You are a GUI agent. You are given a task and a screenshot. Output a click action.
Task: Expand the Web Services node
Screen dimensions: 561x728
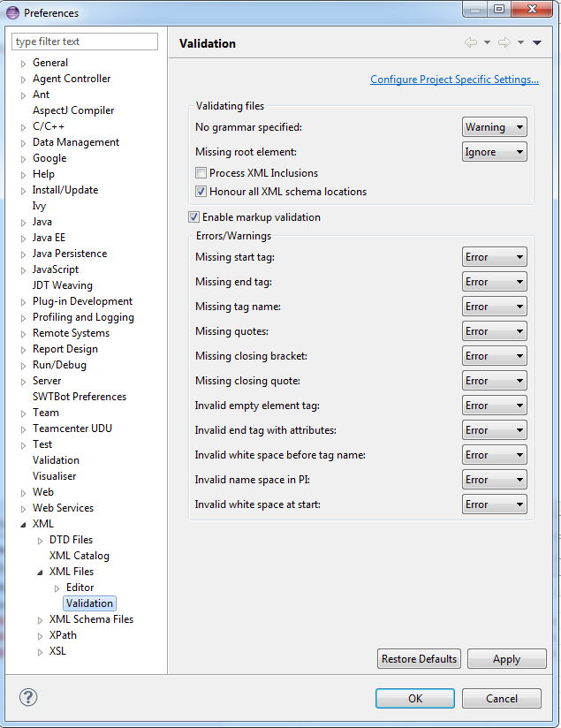[23, 508]
